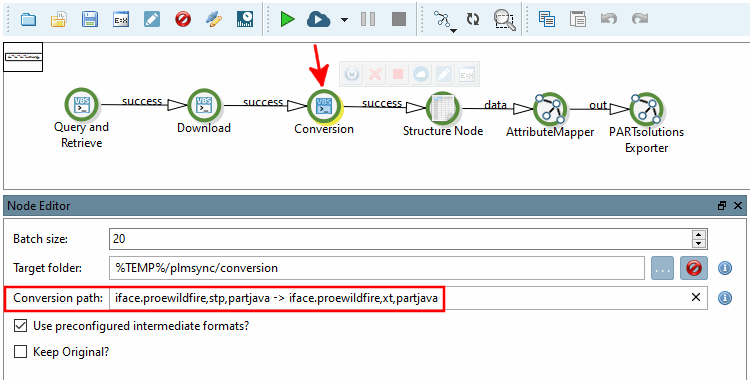Image resolution: width=750 pixels, height=380 pixels.
Task: Redo the last action
Action: [x=640, y=19]
